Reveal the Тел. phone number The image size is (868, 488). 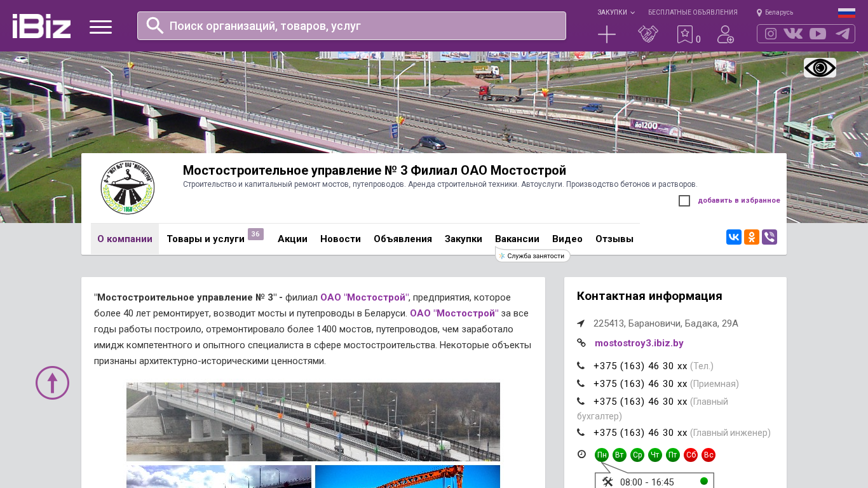tap(641, 366)
